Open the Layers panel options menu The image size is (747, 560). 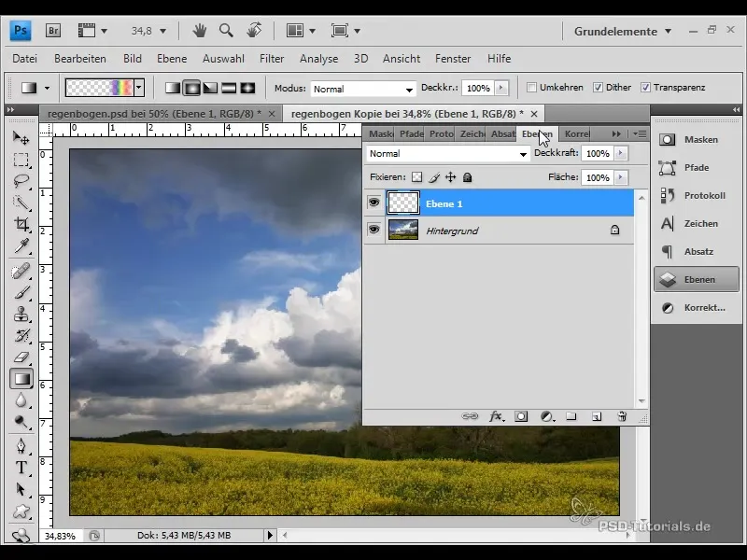click(640, 134)
